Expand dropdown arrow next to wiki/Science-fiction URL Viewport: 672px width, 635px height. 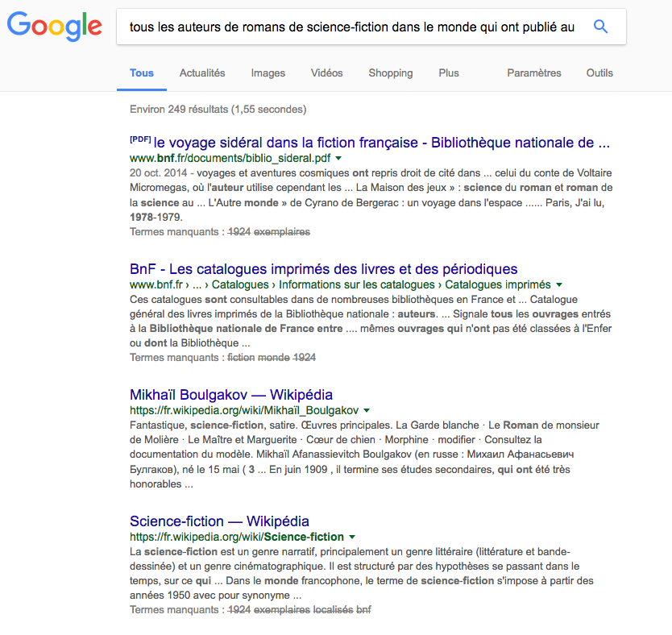[x=352, y=537]
